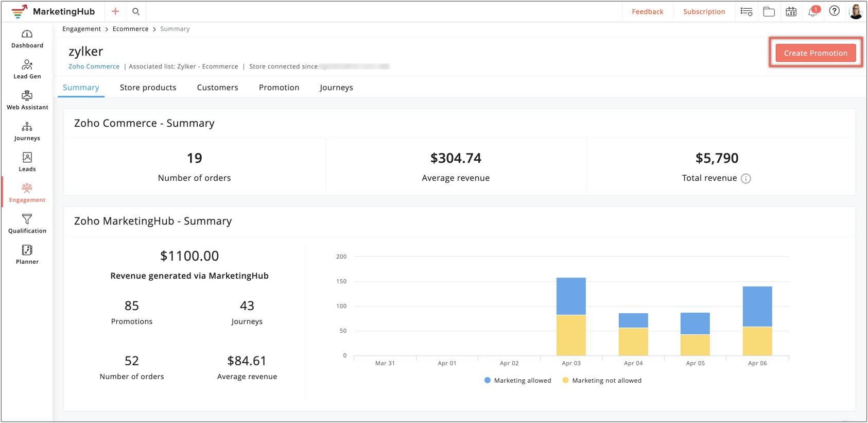
Task: Click the red plus create icon
Action: [115, 11]
